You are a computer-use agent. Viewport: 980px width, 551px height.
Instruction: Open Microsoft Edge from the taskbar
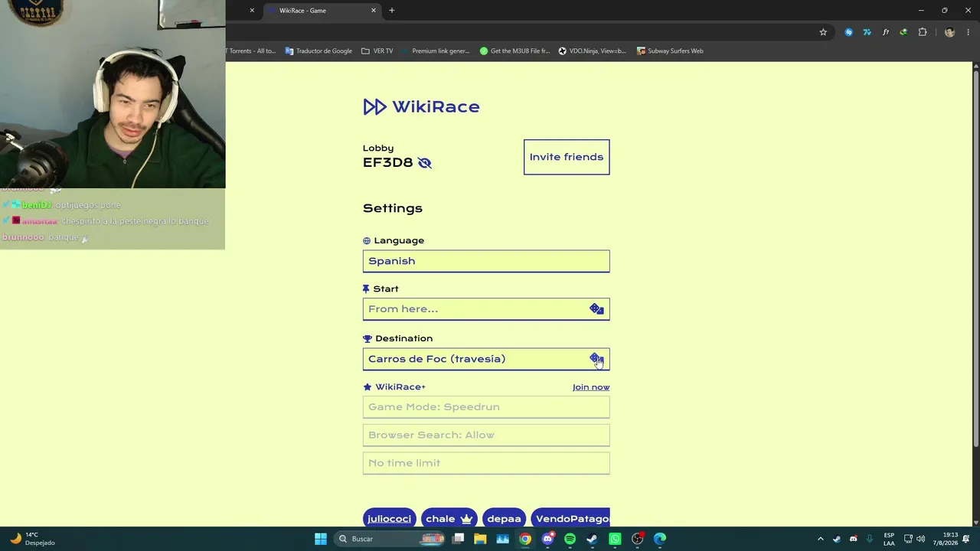(660, 539)
